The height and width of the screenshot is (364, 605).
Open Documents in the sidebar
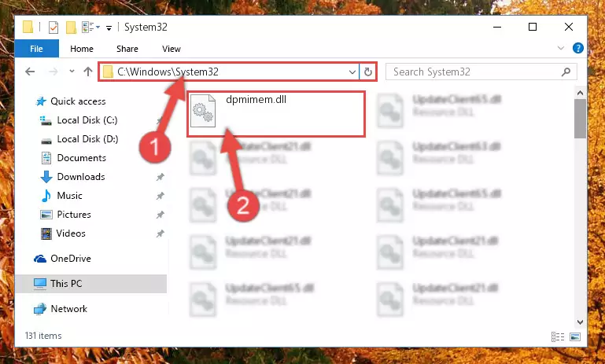81,158
